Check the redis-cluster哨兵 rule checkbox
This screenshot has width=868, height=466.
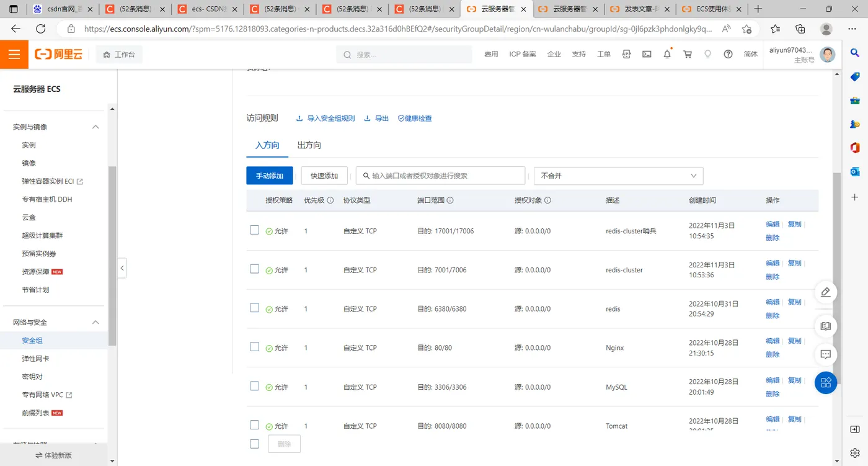[x=254, y=230]
